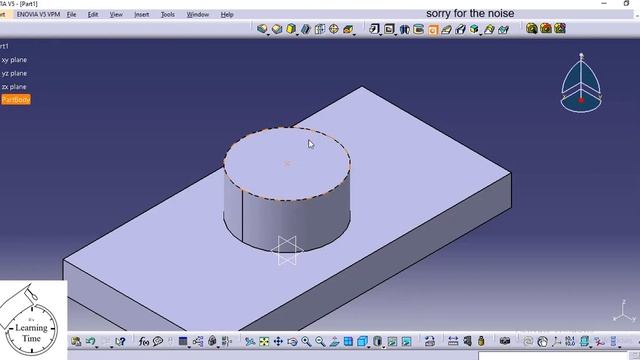Click the Design Table icon

(x=183, y=341)
